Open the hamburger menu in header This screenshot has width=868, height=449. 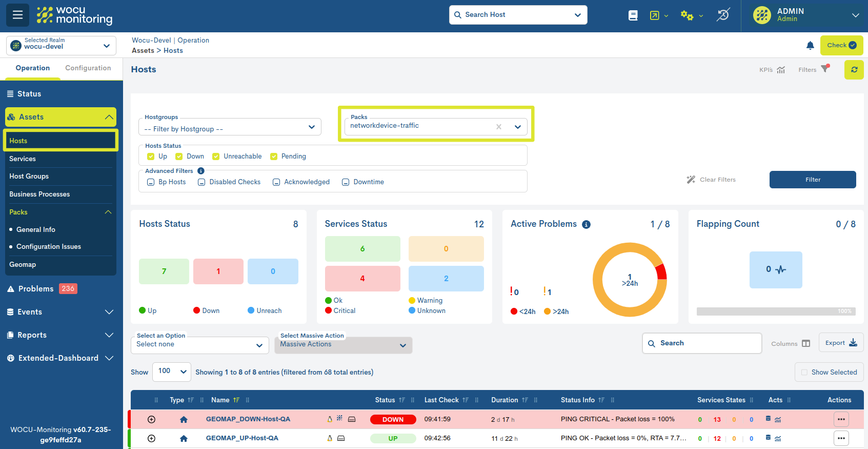click(17, 15)
